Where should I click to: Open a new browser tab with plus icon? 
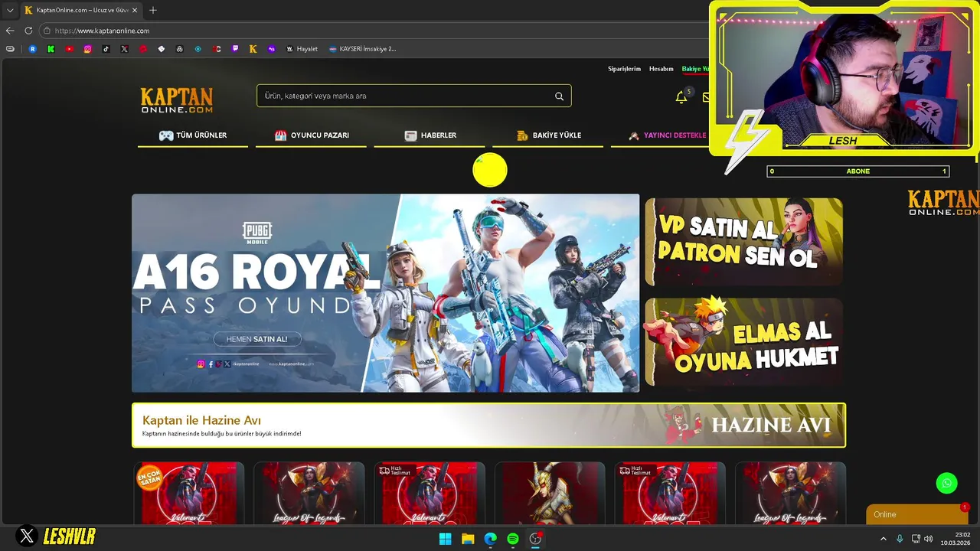click(x=152, y=10)
